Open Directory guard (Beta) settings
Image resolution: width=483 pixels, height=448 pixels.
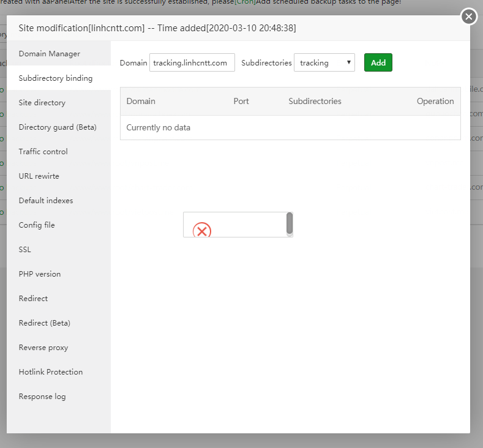tap(58, 127)
